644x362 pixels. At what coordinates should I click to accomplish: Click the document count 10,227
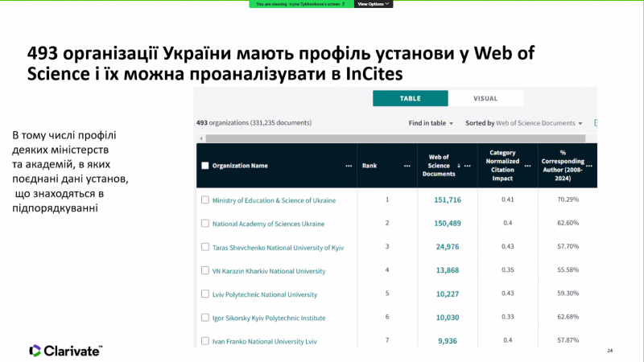coord(448,294)
